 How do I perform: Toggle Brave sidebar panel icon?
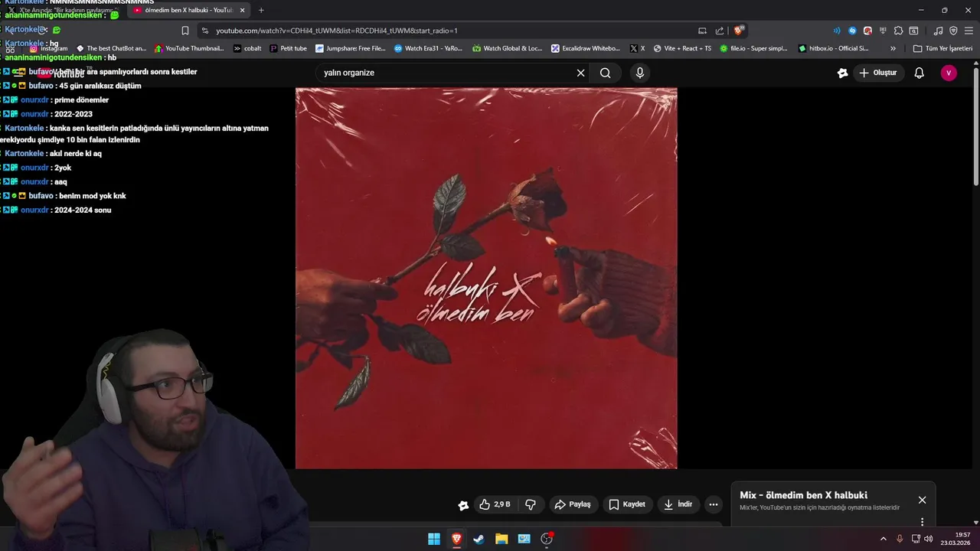[913, 31]
